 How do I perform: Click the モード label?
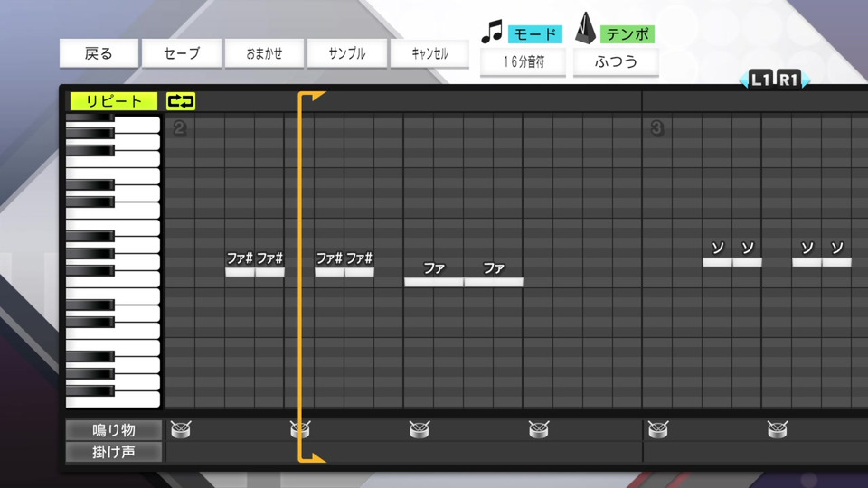pos(534,34)
